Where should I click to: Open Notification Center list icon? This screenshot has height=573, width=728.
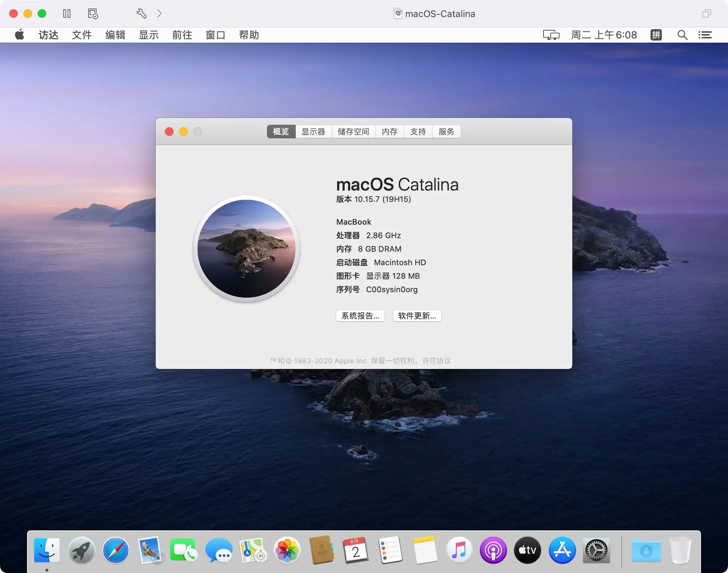(705, 35)
